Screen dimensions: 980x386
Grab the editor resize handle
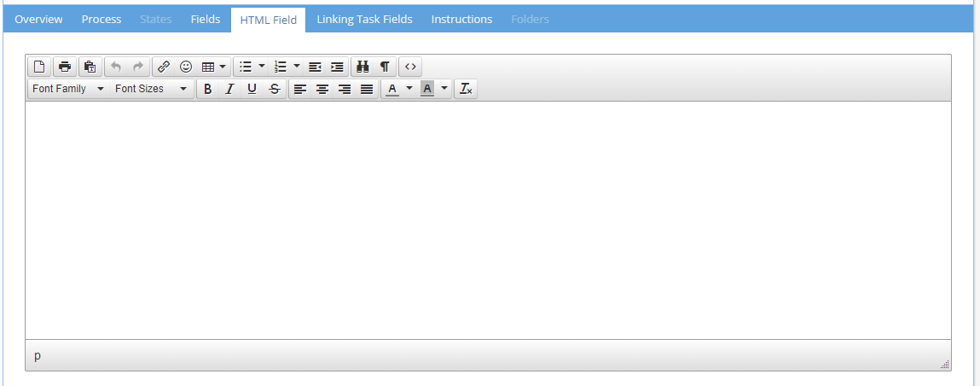click(x=944, y=364)
